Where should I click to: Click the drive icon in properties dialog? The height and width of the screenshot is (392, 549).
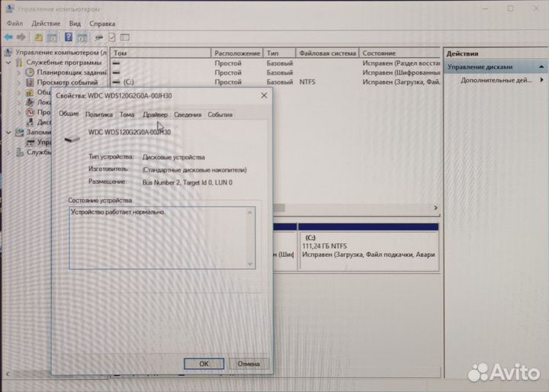[72, 139]
